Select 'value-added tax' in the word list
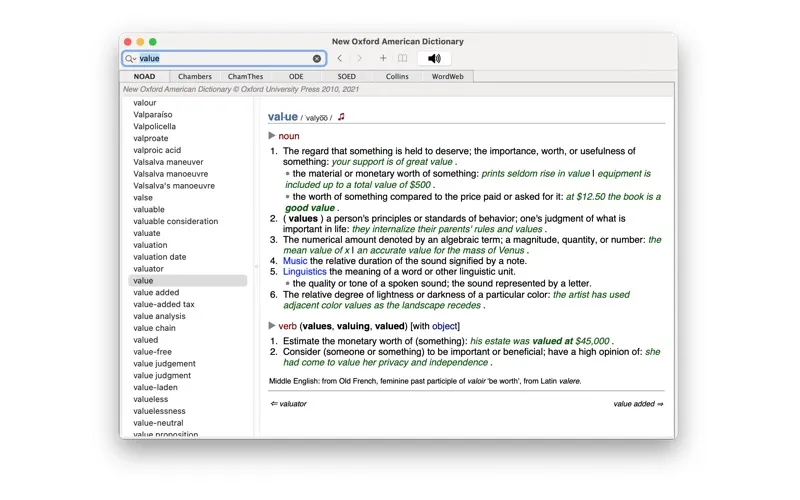Image resolution: width=800 pixels, height=500 pixels. click(164, 304)
